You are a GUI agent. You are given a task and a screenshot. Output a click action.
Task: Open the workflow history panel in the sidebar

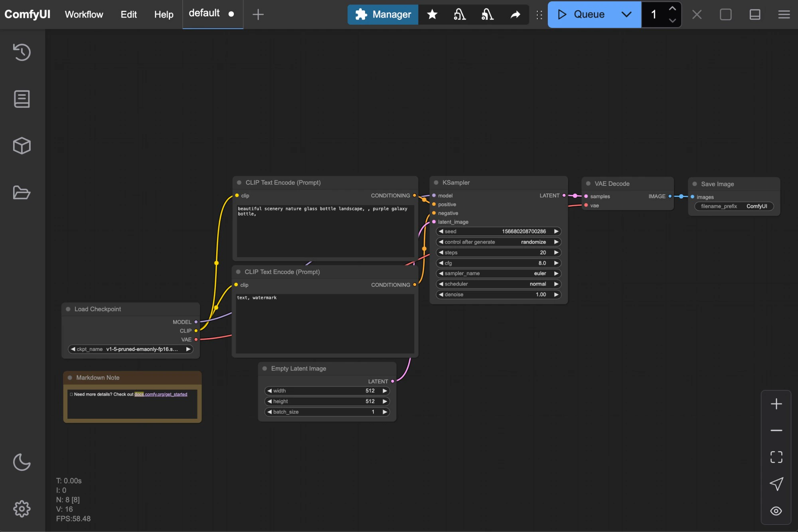(x=22, y=52)
